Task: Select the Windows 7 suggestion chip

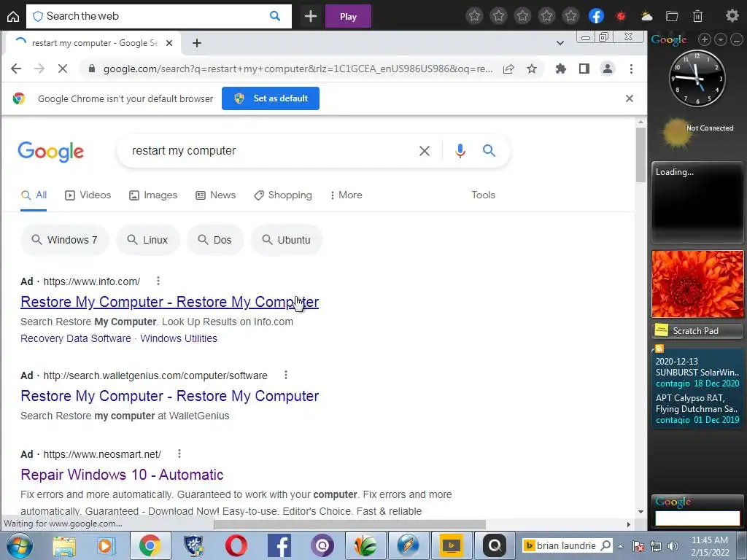Action: (65, 239)
